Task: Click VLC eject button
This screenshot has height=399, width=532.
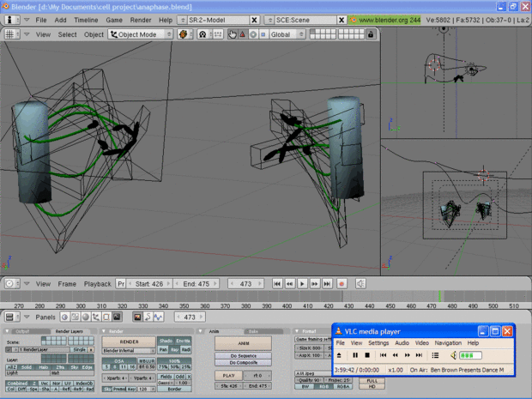Action: (339, 355)
